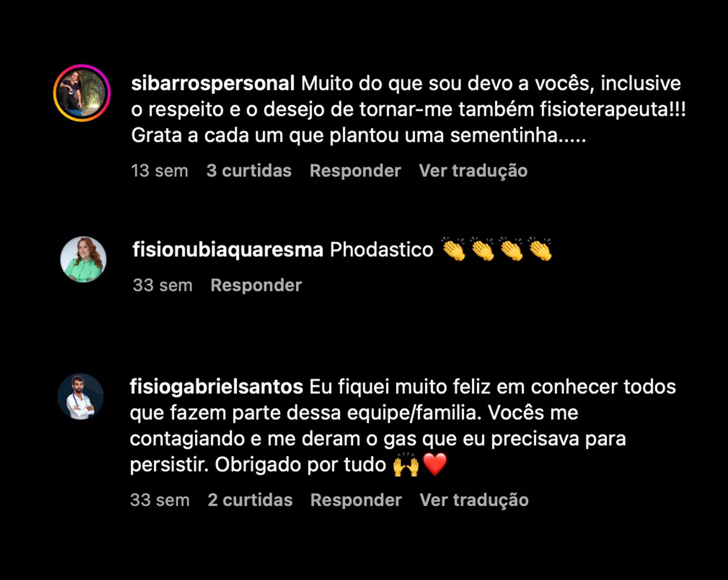The height and width of the screenshot is (580, 728).
Task: Open sibarrospersonal's profile picture with story ring
Action: point(82,93)
